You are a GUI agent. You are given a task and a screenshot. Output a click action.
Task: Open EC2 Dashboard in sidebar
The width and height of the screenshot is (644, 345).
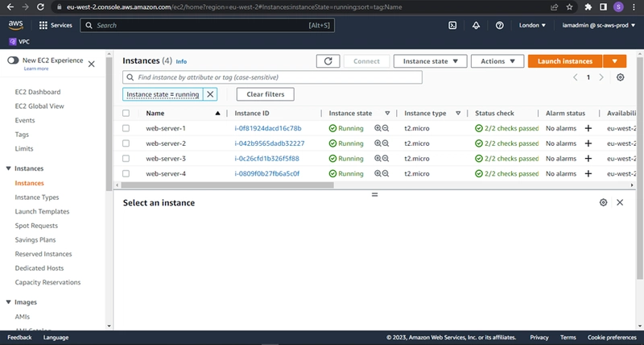[x=38, y=92]
